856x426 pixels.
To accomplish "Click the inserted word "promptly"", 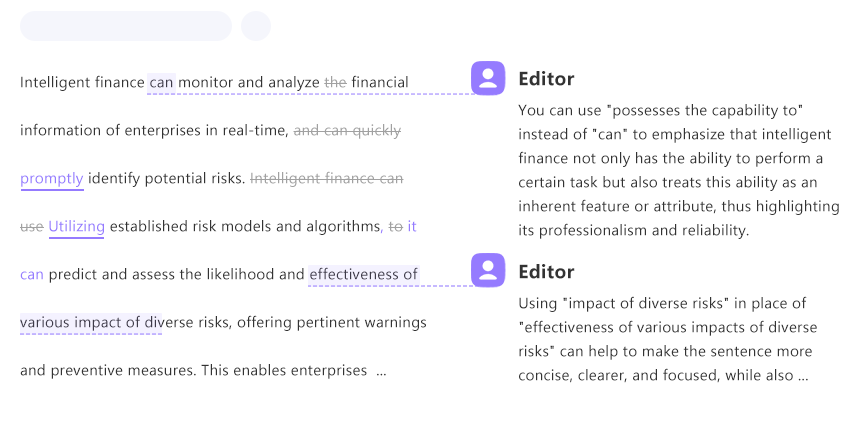I will (x=52, y=179).
